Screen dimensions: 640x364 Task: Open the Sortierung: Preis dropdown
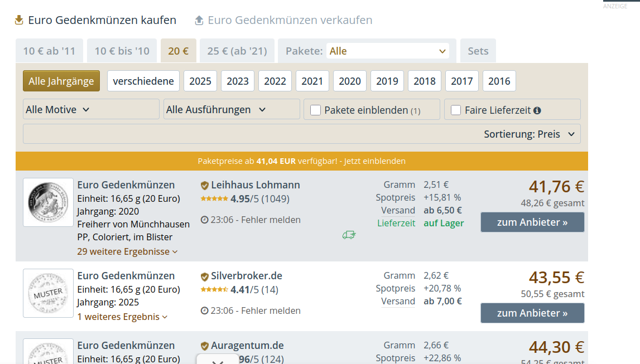pos(529,134)
